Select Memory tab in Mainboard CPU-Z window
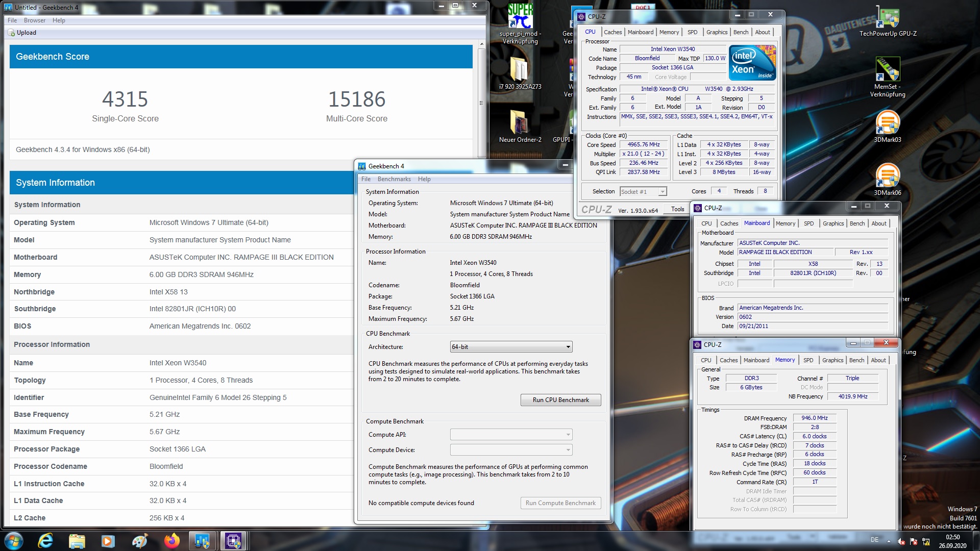Screen dimensions: 980x551 pyautogui.click(x=785, y=223)
